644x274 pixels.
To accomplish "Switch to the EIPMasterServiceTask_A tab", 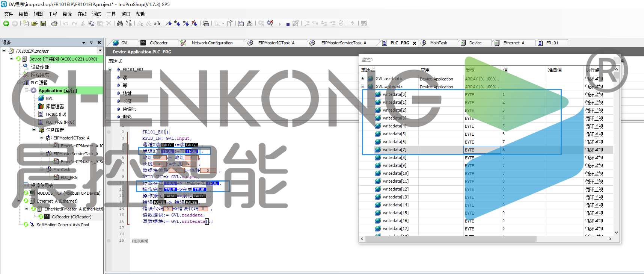I will click(x=343, y=43).
